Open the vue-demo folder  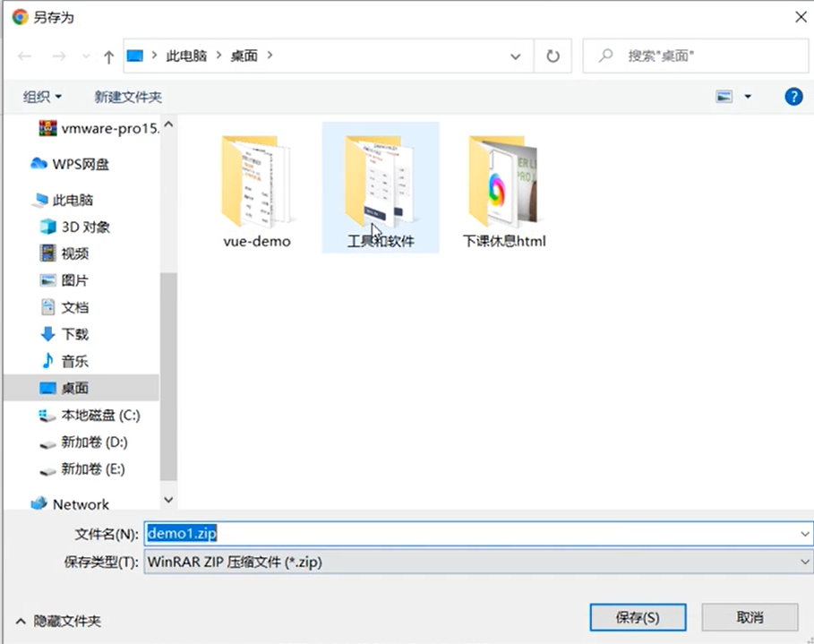pyautogui.click(x=256, y=190)
